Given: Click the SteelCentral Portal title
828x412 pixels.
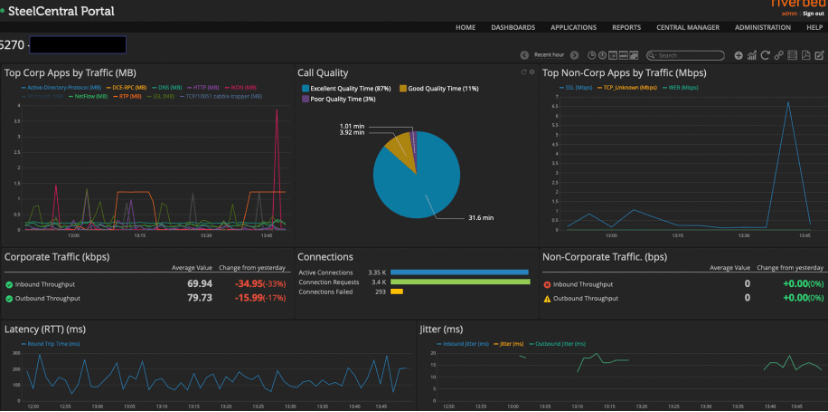Looking at the screenshot, I should coord(61,11).
